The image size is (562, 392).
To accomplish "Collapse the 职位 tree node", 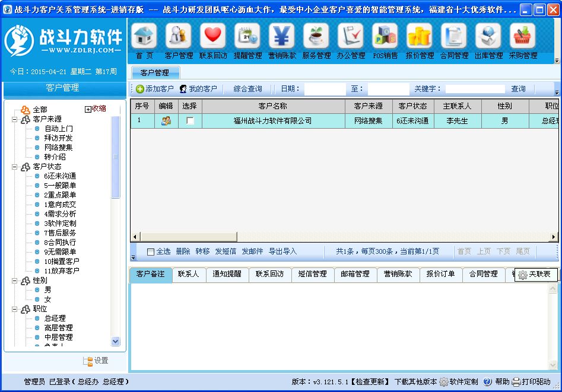I will [14, 309].
